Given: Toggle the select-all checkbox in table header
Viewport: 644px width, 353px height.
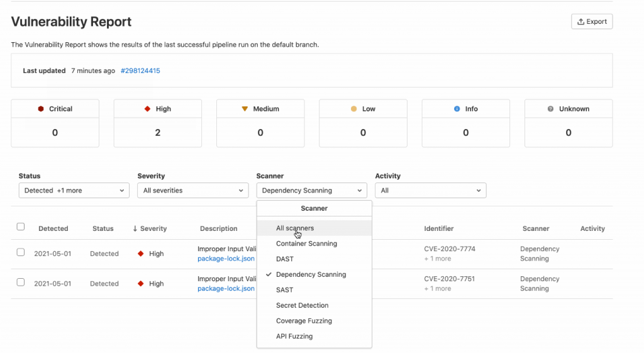Looking at the screenshot, I should [x=21, y=227].
